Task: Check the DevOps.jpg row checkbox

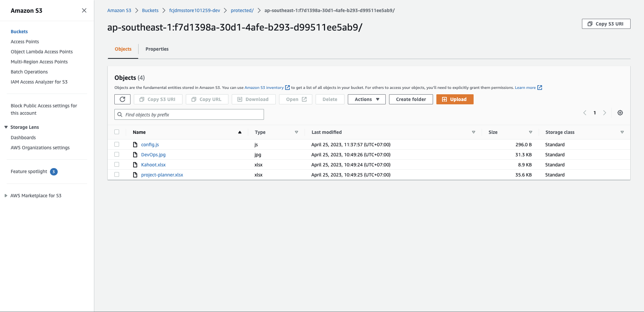Action: (x=117, y=154)
